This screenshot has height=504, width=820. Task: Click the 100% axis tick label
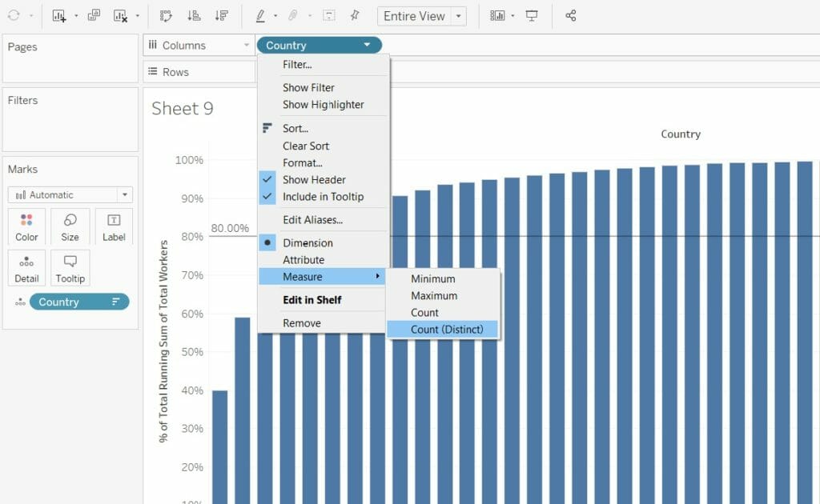coord(189,160)
